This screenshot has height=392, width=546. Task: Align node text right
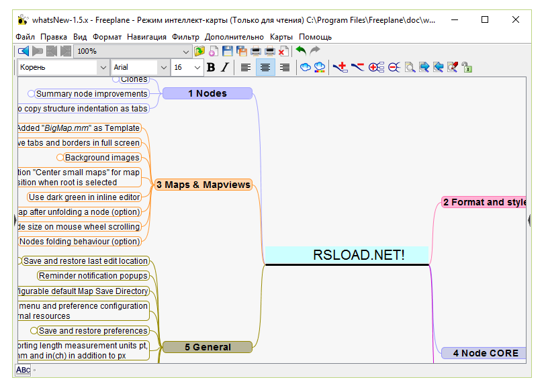click(x=285, y=67)
